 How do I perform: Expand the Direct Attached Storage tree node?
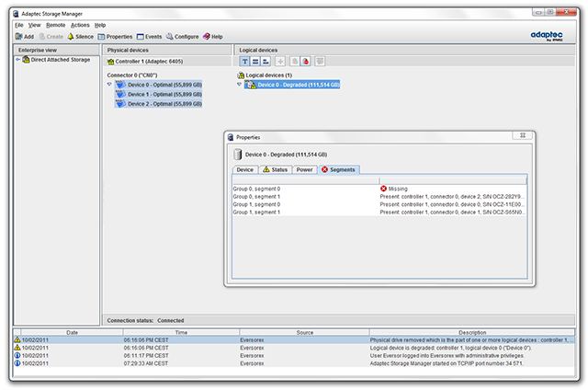(x=17, y=60)
